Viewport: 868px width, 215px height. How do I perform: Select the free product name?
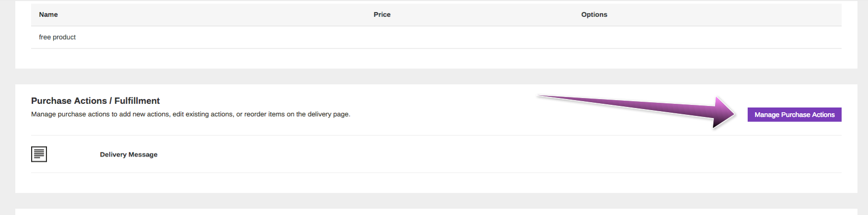58,37
